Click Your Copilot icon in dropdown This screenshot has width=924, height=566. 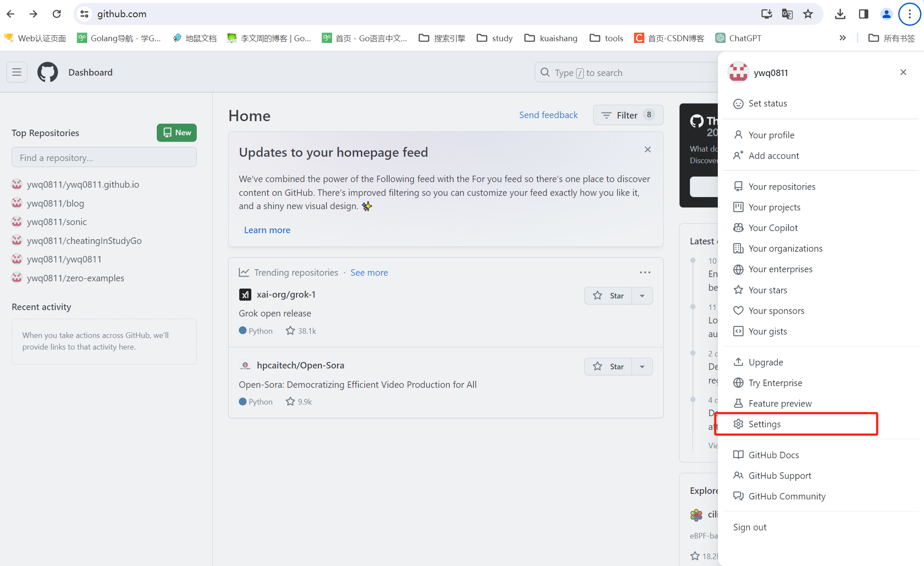click(738, 228)
